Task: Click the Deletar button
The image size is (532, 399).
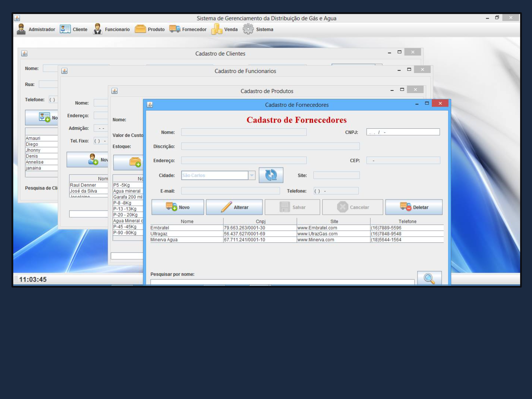Action: [x=414, y=207]
